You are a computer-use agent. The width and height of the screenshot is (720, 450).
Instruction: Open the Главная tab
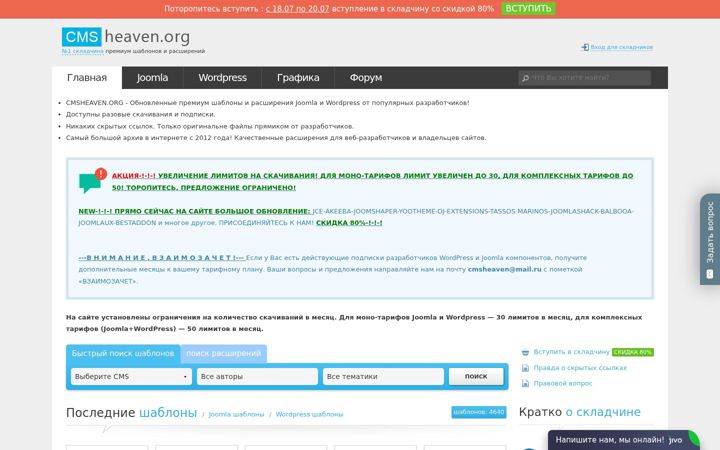tap(87, 78)
